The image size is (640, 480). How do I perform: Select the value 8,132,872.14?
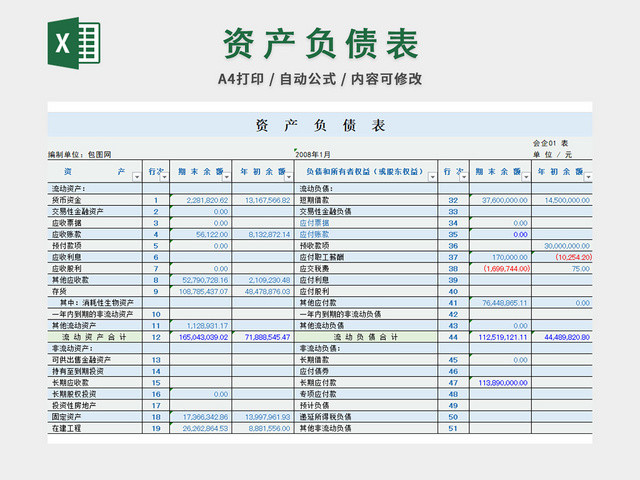click(x=269, y=234)
